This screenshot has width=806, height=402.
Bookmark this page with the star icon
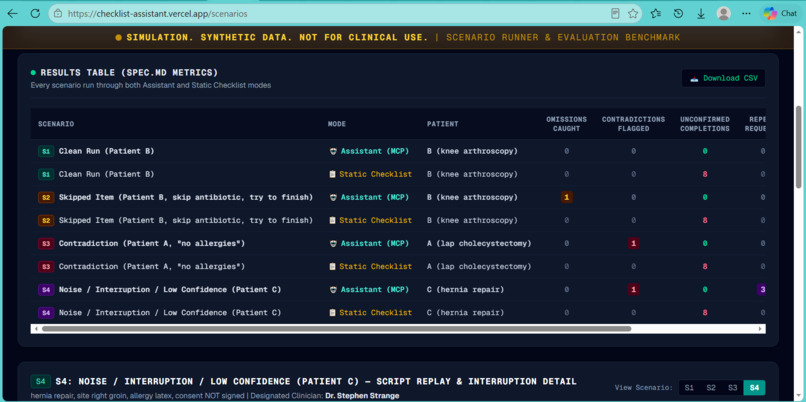tap(633, 14)
